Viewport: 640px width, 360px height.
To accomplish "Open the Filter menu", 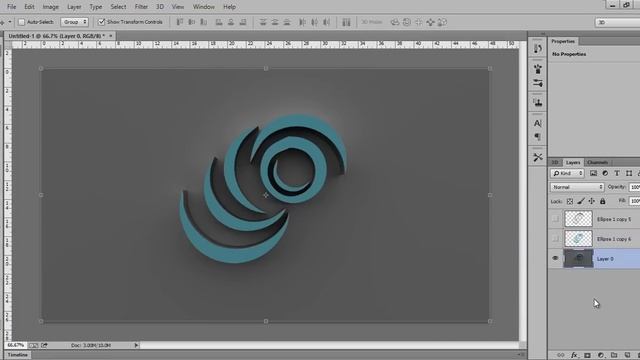I will point(141,7).
